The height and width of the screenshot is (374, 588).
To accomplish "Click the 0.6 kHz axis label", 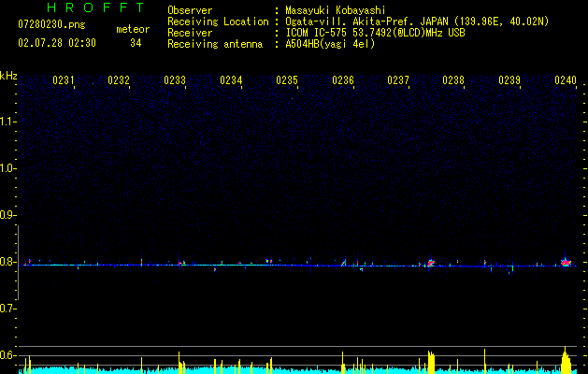I will click(x=7, y=355).
